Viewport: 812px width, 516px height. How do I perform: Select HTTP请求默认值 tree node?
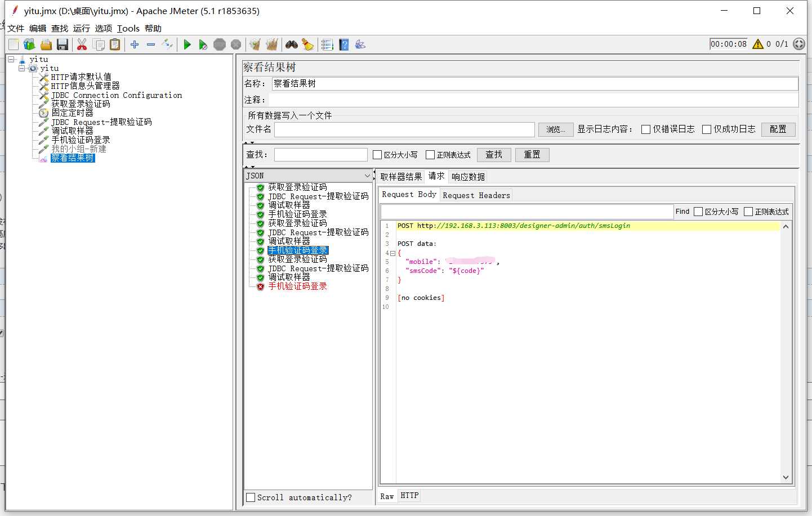click(x=81, y=77)
